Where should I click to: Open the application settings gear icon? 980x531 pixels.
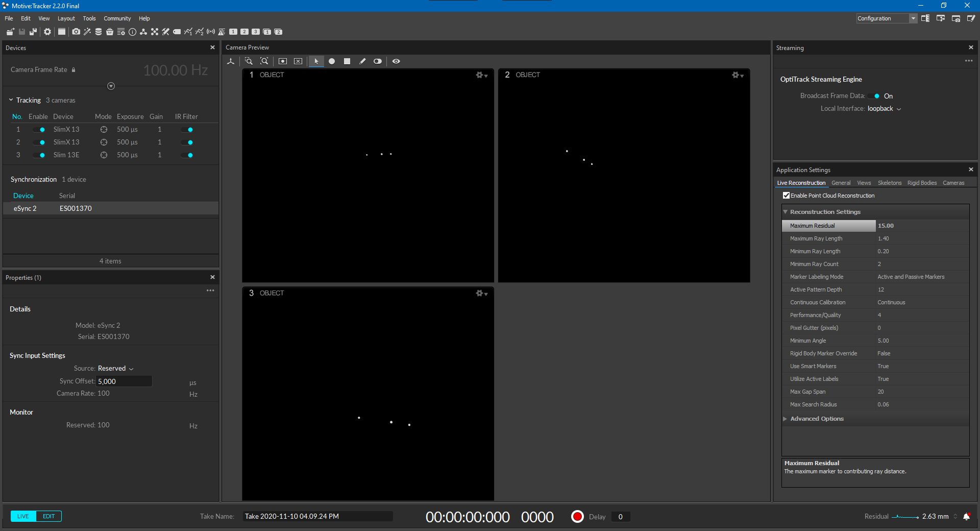pos(47,32)
